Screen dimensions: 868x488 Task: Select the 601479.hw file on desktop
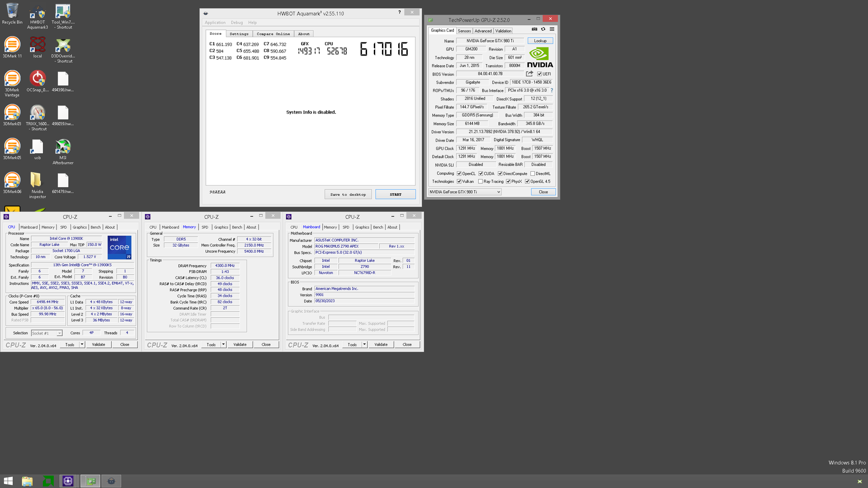tap(63, 183)
